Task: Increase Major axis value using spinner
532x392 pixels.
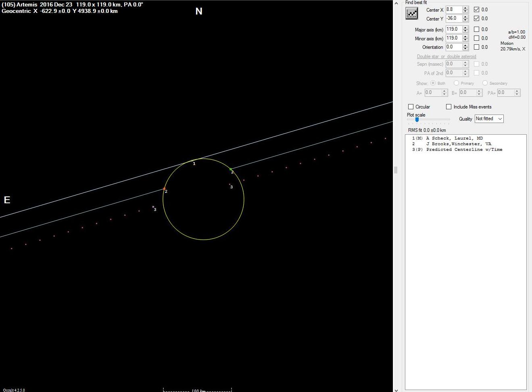Action: click(465, 27)
